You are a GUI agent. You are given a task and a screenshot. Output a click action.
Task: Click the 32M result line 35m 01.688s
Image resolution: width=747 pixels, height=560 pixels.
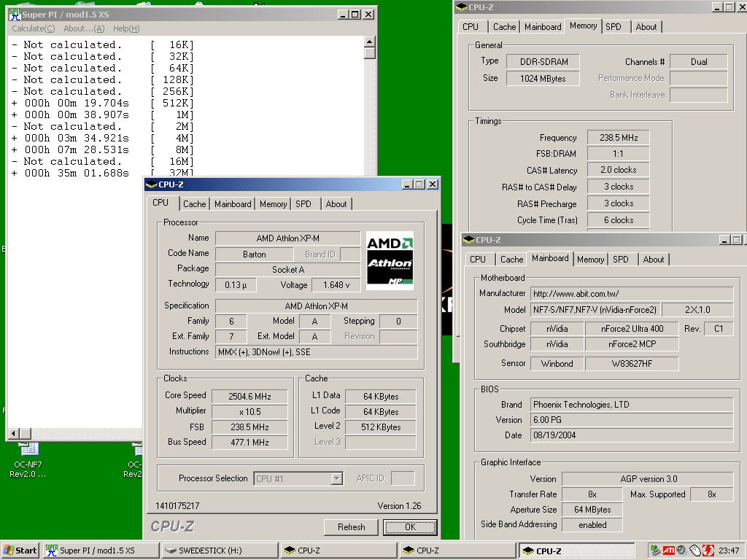pos(102,173)
